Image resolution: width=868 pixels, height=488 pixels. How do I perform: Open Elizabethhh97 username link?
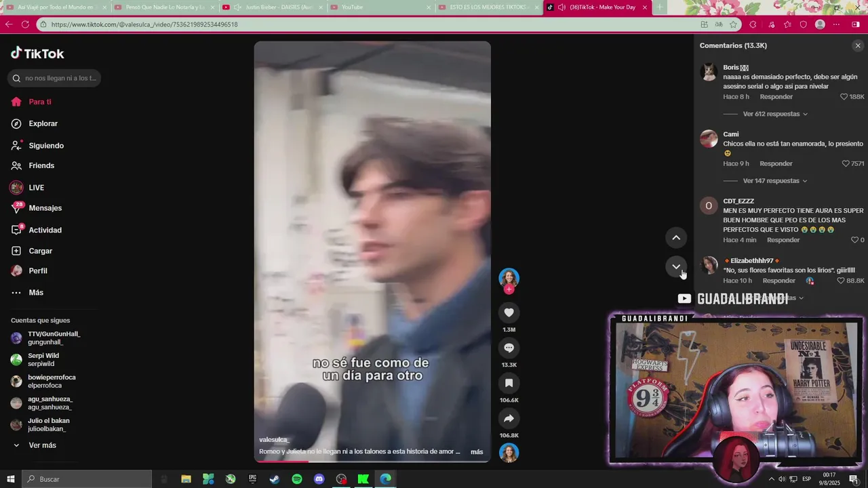pos(752,261)
